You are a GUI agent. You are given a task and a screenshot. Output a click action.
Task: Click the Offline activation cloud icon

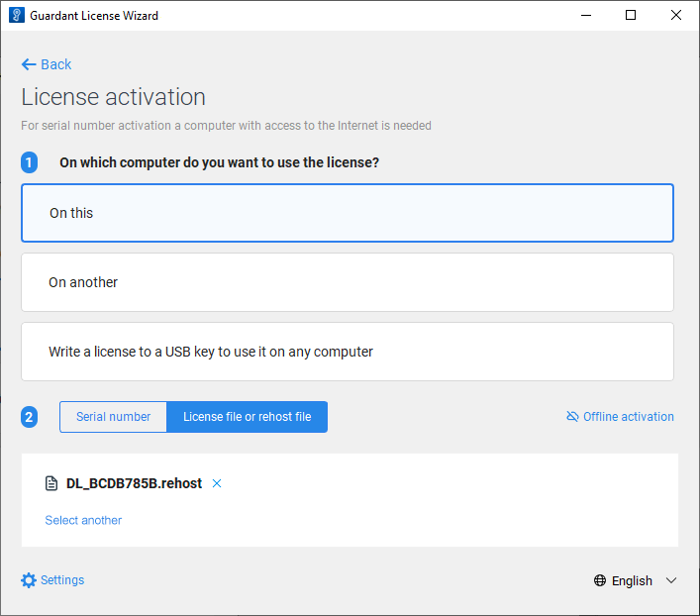572,417
